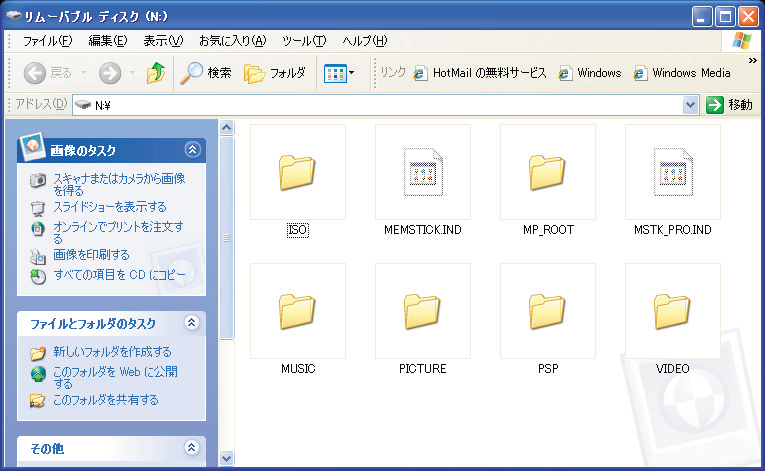Viewport: 765px width, 471px height.
Task: Click the slideshow task icon
Action: click(38, 208)
